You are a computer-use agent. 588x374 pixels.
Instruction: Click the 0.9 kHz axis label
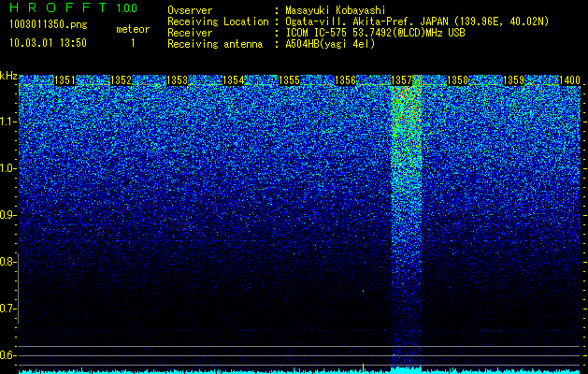(7, 215)
